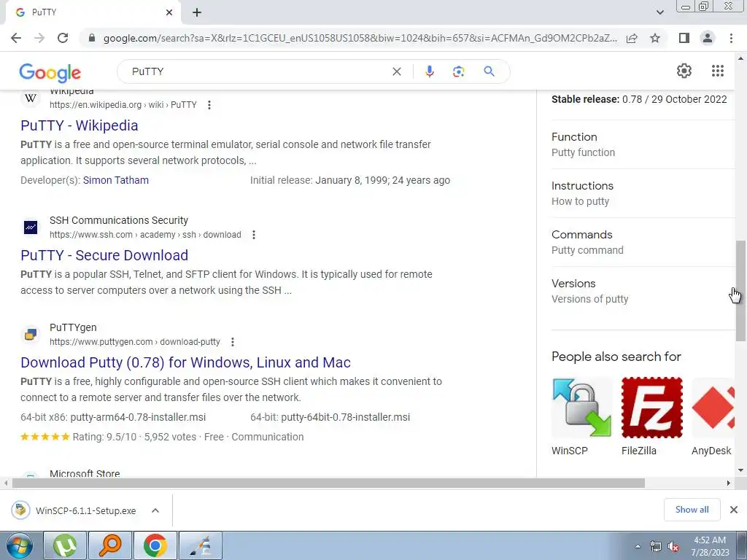
Task: Open the Chrome profile menu
Action: coord(708,38)
